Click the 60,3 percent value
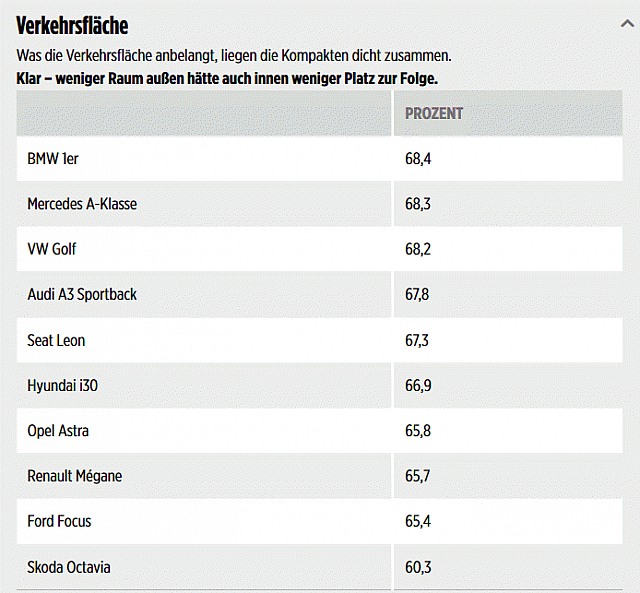640x593 pixels. (x=418, y=567)
